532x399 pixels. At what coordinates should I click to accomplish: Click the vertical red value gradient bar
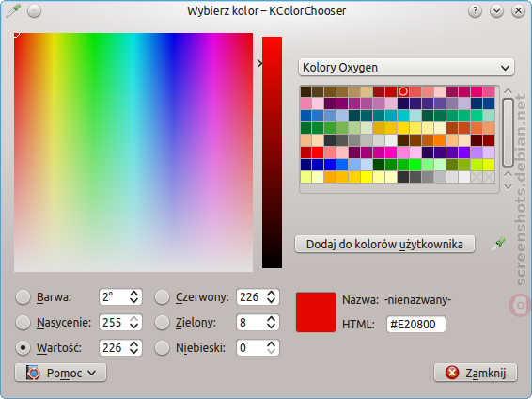272,152
